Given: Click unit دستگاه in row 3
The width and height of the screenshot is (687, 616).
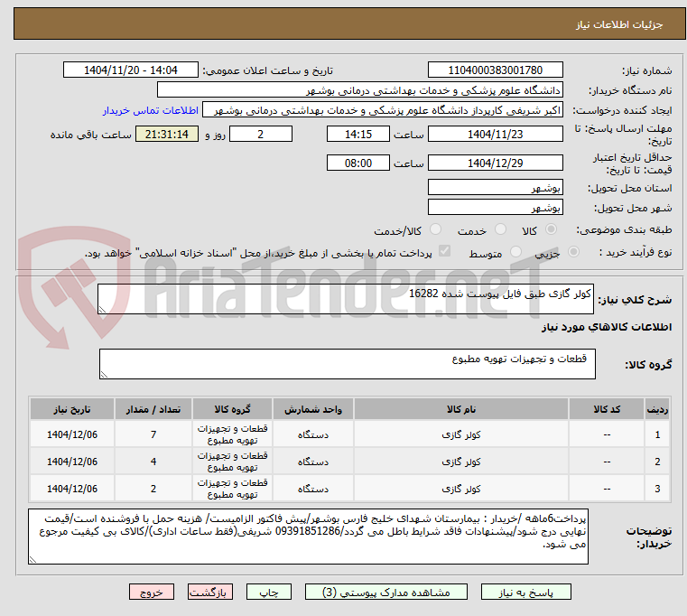Looking at the screenshot, I should [x=313, y=489].
